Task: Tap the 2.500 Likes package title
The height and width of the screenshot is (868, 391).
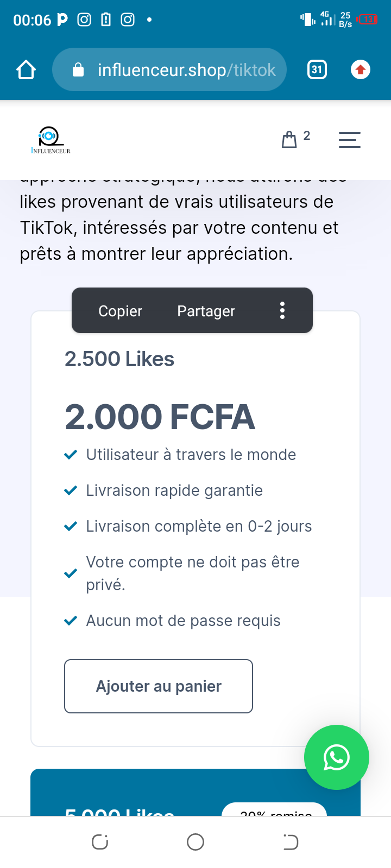Action: point(119,359)
